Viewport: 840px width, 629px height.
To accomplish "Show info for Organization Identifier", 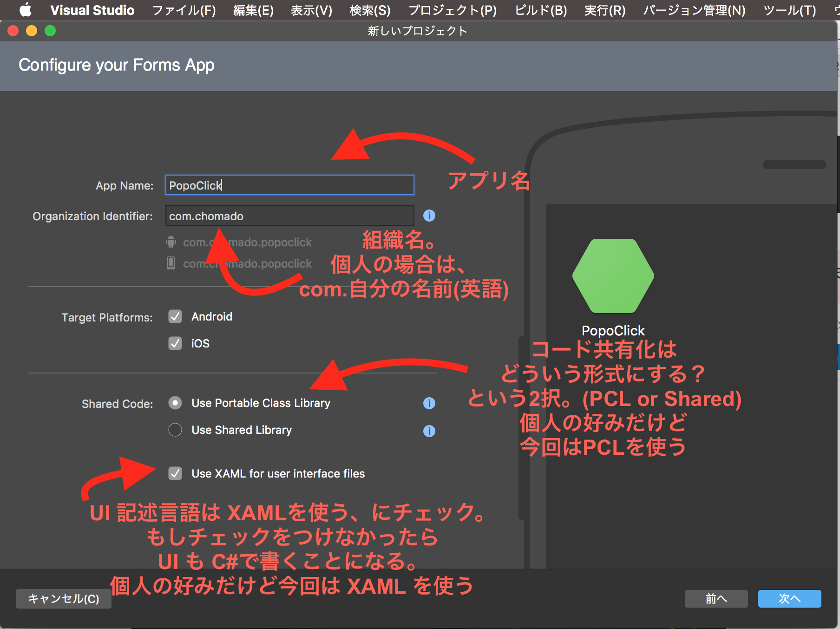I will pyautogui.click(x=429, y=216).
